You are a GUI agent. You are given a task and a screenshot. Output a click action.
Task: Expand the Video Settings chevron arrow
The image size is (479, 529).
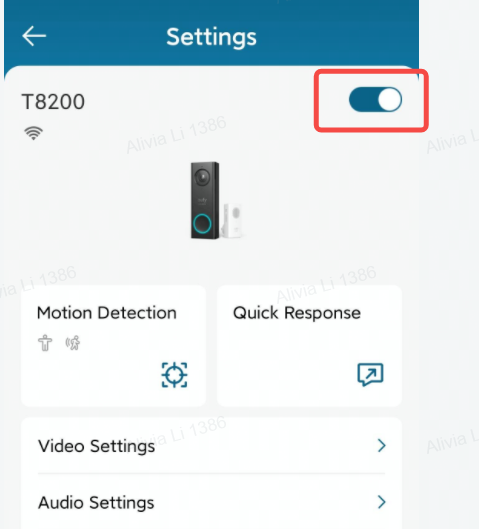(x=382, y=446)
